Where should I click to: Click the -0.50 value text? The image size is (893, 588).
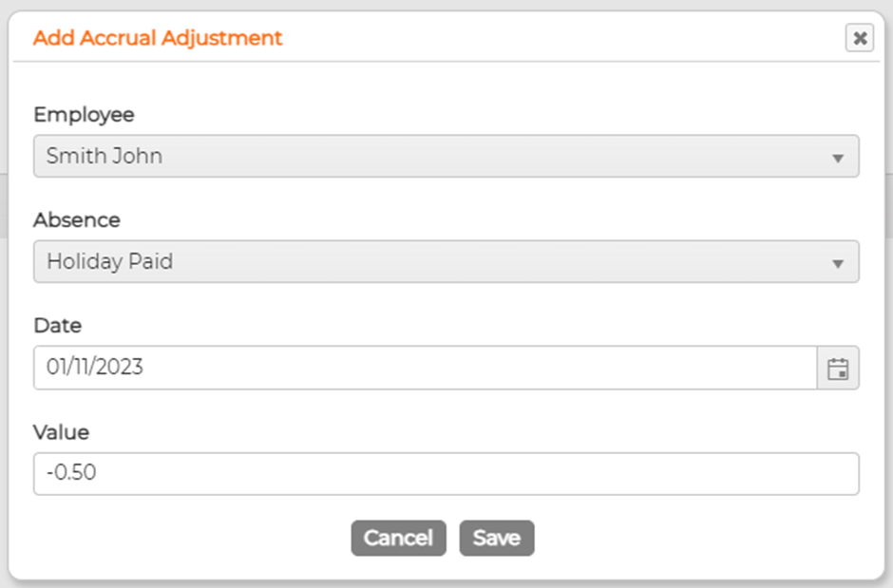(71, 473)
